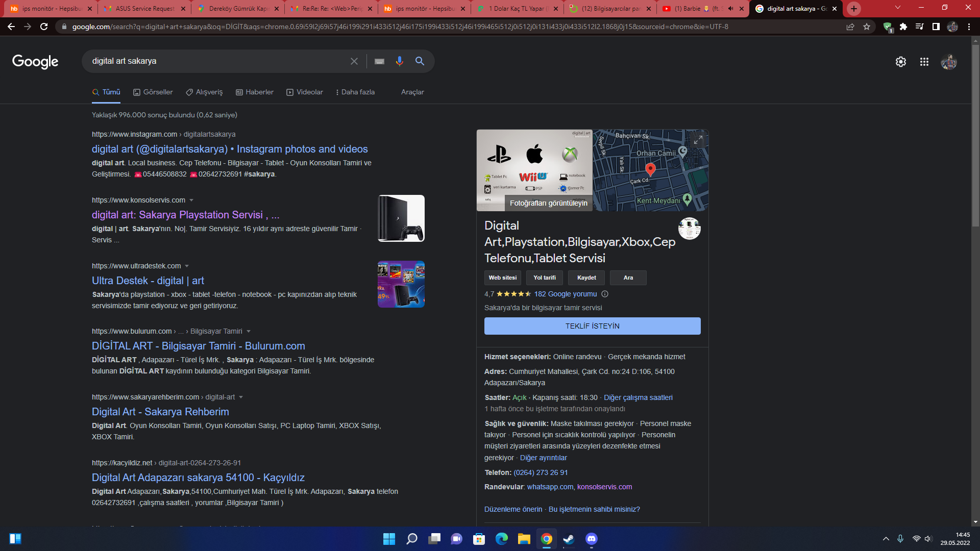
Task: Open 182 Google yorumu reviews link
Action: tap(565, 294)
